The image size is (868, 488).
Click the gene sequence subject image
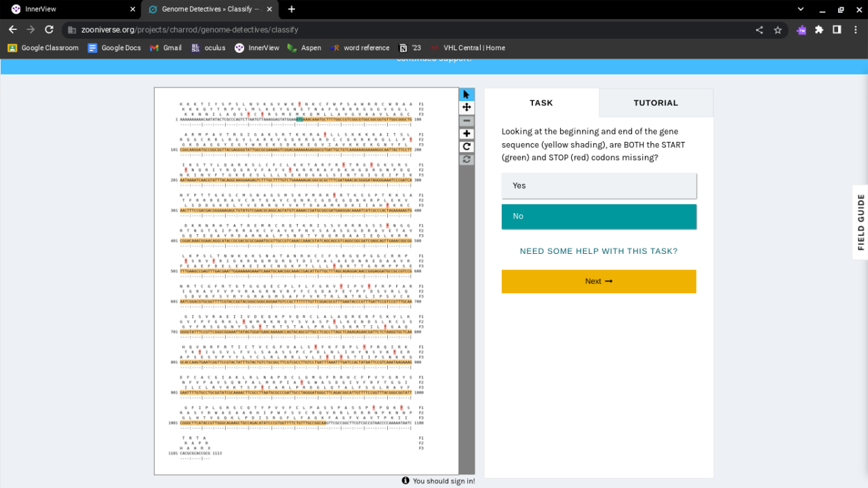pyautogui.click(x=307, y=281)
